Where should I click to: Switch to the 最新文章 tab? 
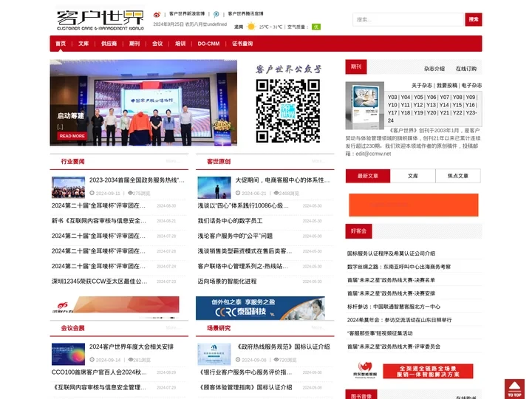[368, 176]
